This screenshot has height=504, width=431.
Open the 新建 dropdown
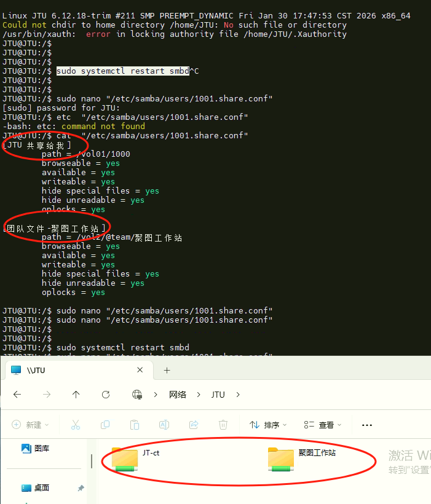[30, 425]
